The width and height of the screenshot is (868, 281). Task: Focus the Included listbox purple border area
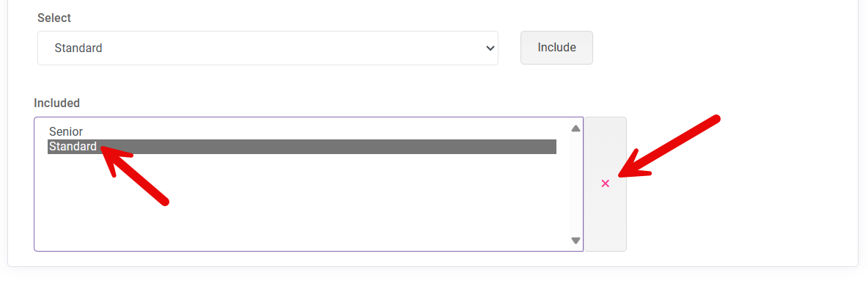[309, 184]
